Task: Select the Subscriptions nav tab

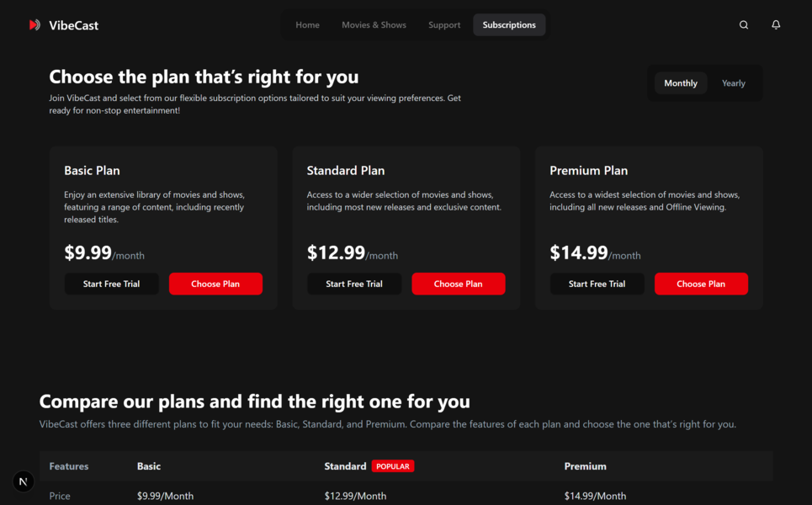Action: tap(509, 25)
